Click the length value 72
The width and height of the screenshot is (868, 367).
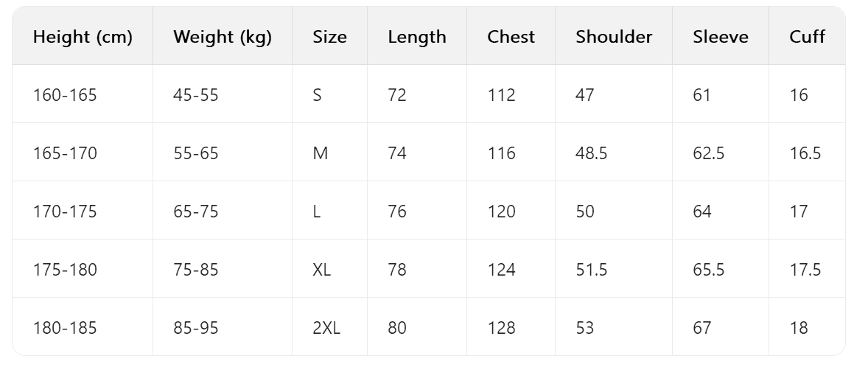pos(397,95)
